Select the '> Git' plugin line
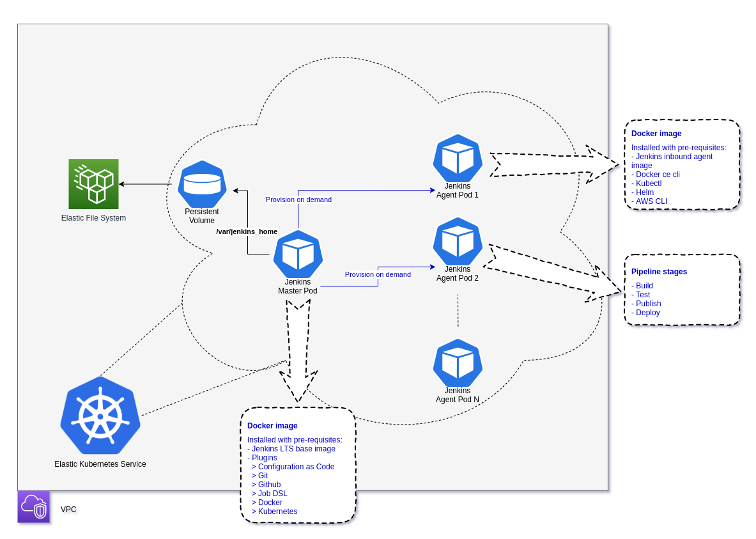 [x=259, y=476]
